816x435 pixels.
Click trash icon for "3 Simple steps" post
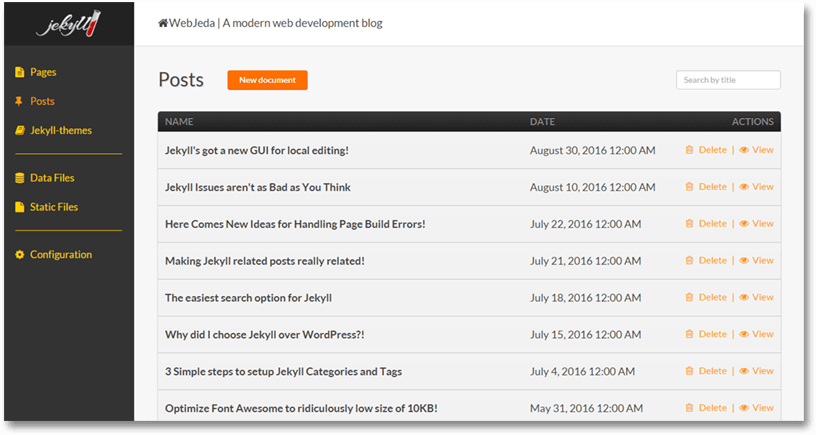click(x=689, y=371)
